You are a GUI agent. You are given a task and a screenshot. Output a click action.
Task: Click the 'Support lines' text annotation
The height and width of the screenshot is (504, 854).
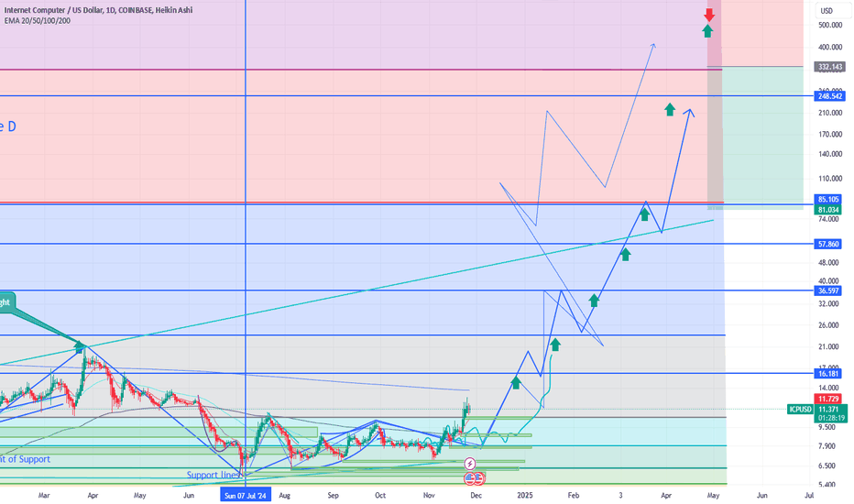click(x=213, y=475)
